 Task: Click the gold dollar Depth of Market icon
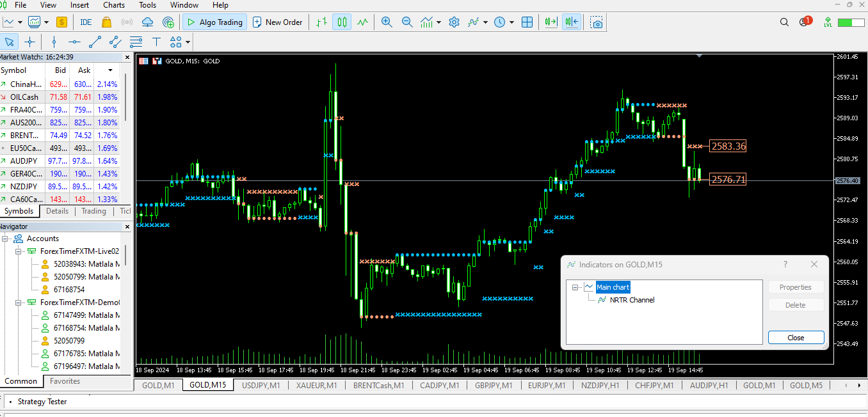(61, 22)
